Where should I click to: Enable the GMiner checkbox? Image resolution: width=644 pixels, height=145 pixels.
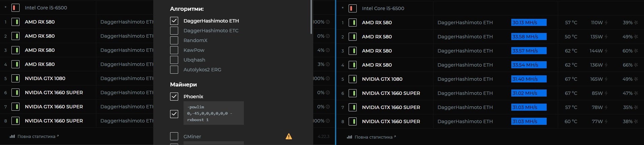coord(174,136)
